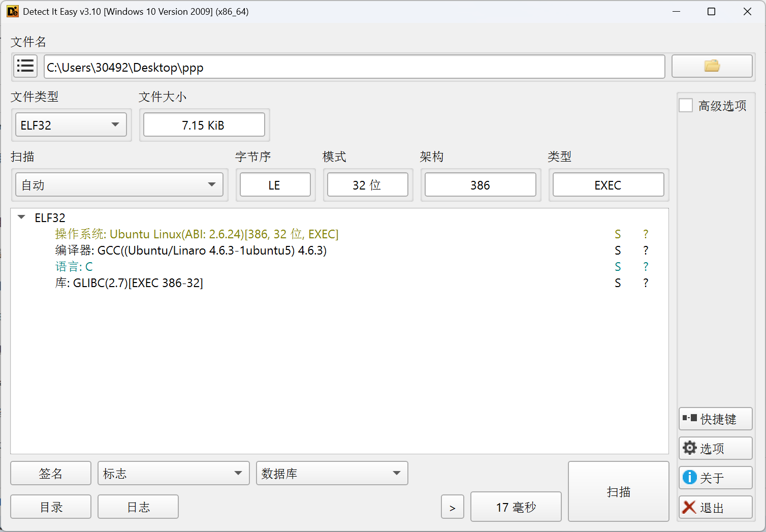Click the info icon on the 关于 button
This screenshot has height=532, width=766.
(x=690, y=477)
